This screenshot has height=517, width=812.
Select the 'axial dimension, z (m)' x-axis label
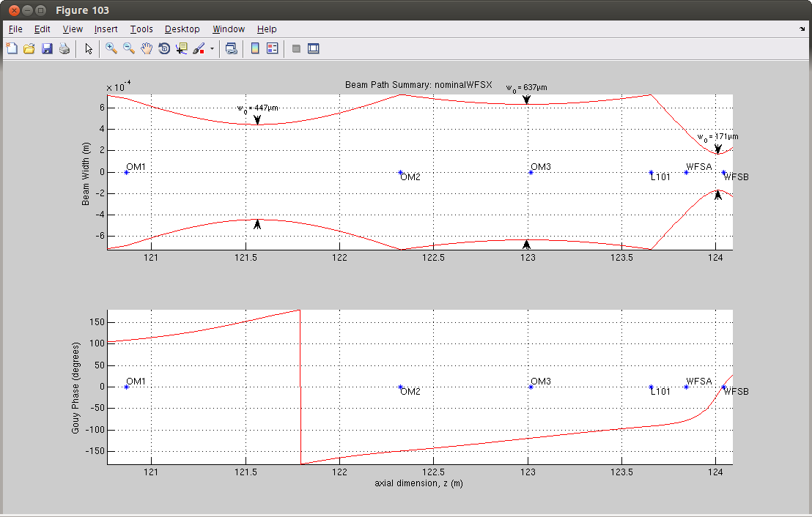point(419,483)
